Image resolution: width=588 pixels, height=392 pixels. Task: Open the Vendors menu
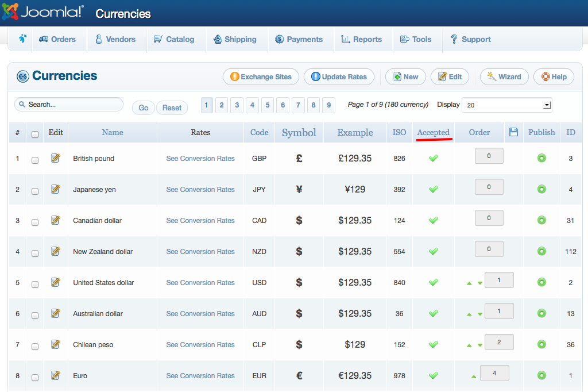click(115, 39)
